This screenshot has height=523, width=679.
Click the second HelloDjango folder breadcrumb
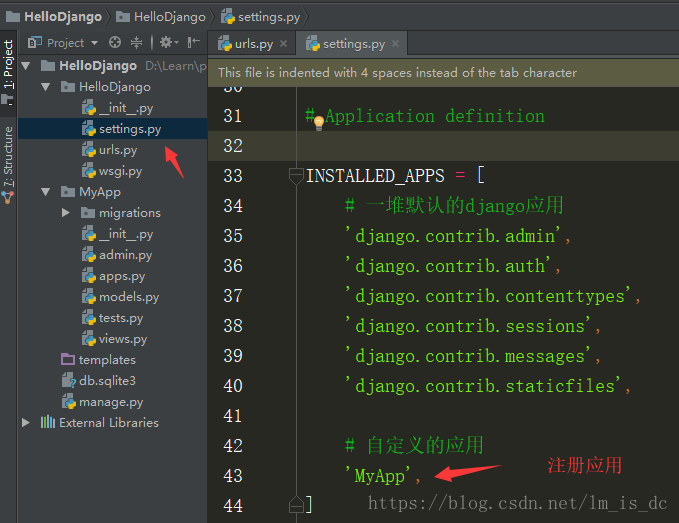(x=161, y=17)
